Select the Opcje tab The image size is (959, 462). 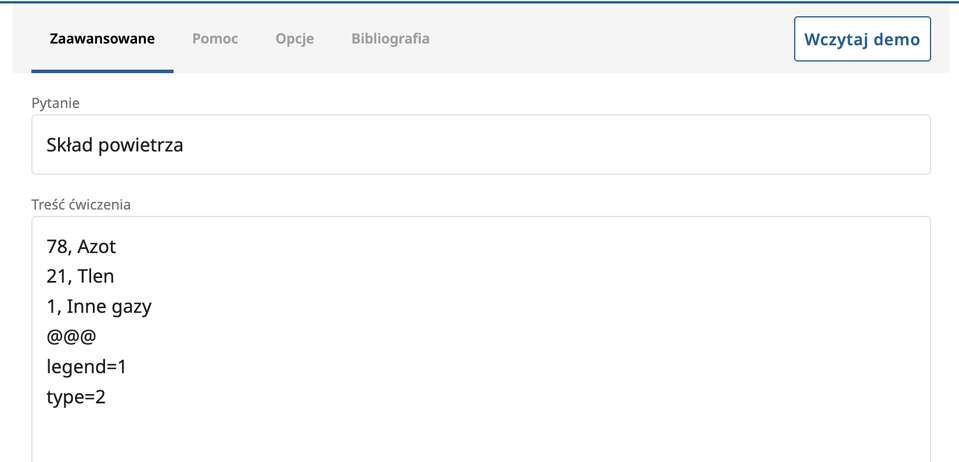295,40
